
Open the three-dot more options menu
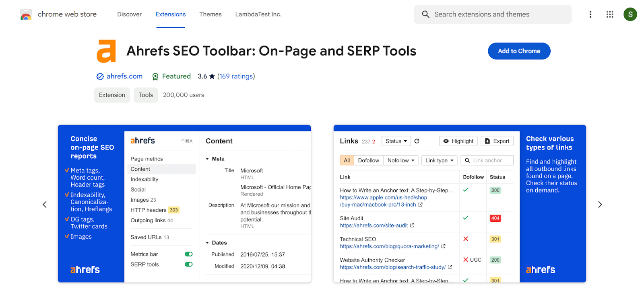pos(590,14)
